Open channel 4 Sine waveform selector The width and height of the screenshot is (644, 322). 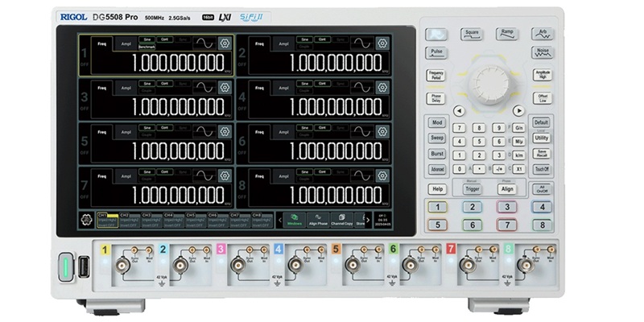(305, 84)
